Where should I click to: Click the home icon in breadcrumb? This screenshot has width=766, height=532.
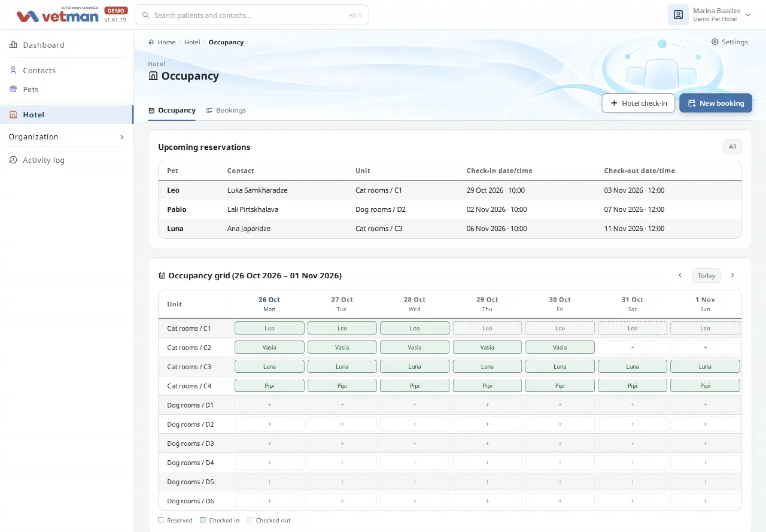[151, 42]
